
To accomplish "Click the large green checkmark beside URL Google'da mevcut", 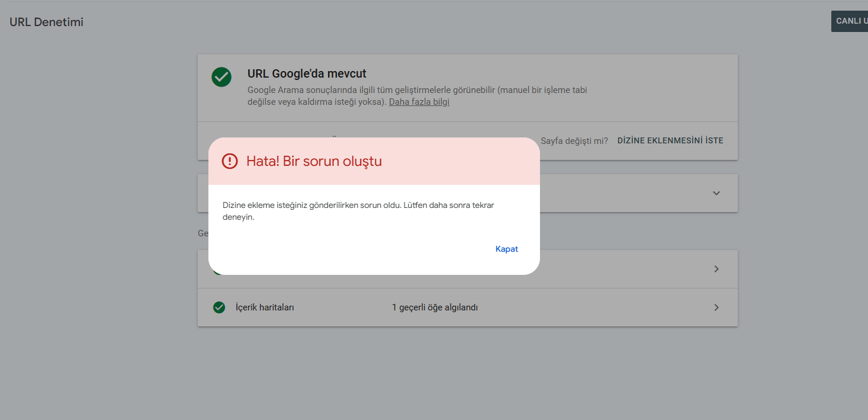I will (221, 77).
